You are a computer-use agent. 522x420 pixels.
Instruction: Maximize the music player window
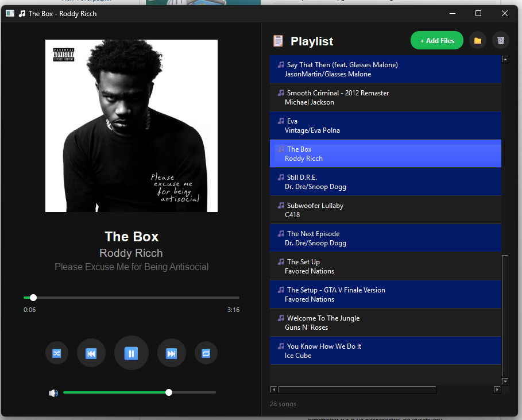(478, 13)
